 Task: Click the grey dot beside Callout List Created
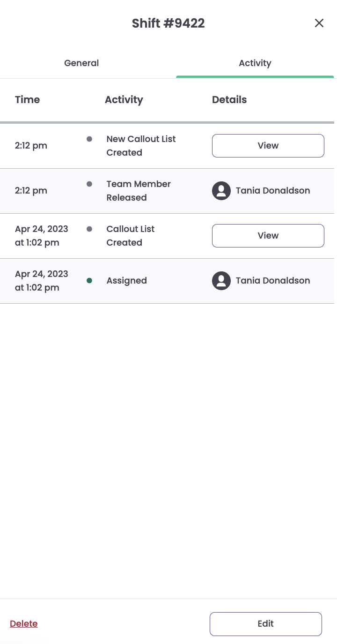(89, 229)
